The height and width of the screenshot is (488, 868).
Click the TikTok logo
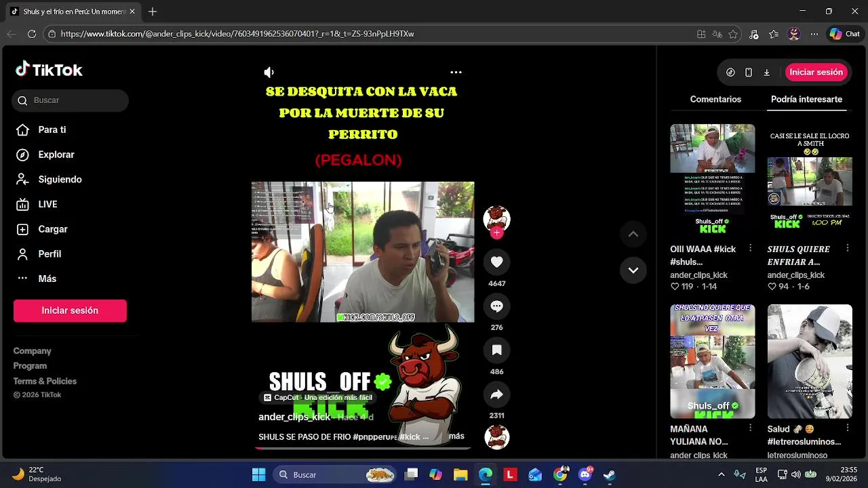[x=49, y=70]
